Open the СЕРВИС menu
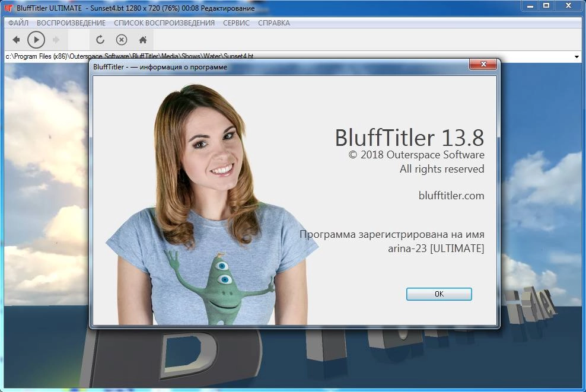 coord(236,23)
